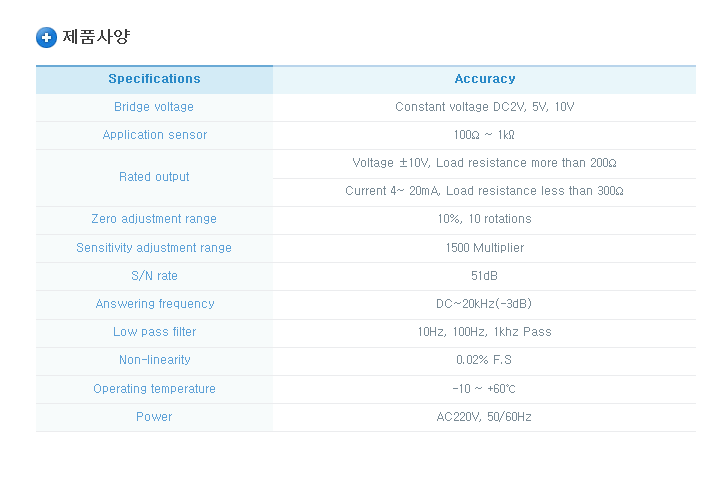Image resolution: width=712 pixels, height=488 pixels.
Task: Click the S/N rate row label
Action: [x=154, y=276]
